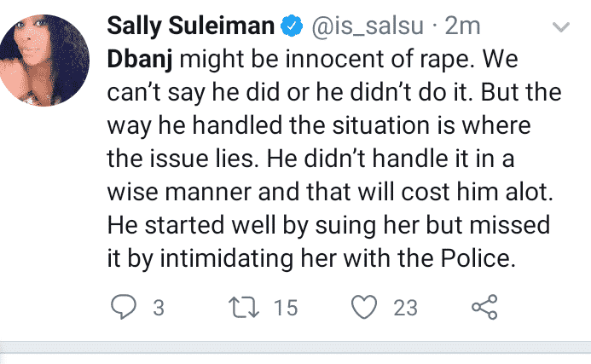Tap the share icon on the tweet
The height and width of the screenshot is (364, 591).
point(484,307)
